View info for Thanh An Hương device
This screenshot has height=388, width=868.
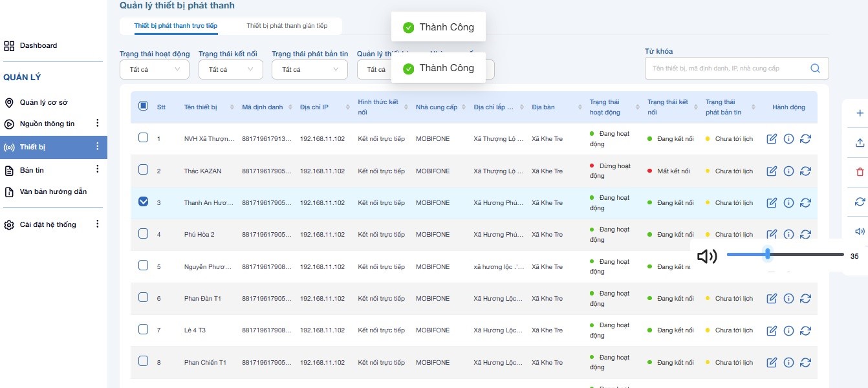coord(788,202)
